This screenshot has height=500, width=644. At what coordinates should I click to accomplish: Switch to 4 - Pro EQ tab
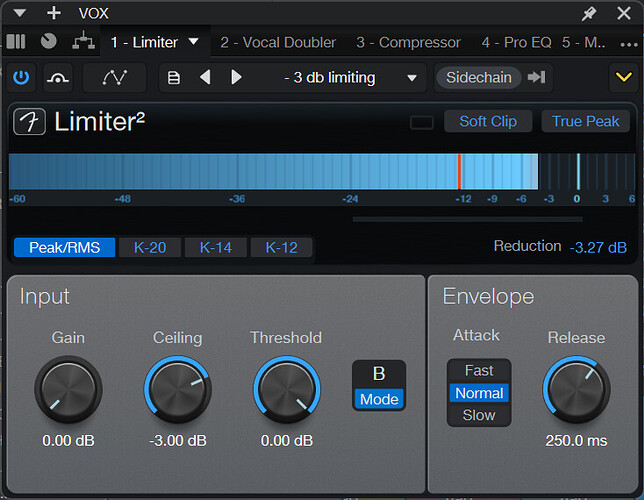(x=516, y=42)
